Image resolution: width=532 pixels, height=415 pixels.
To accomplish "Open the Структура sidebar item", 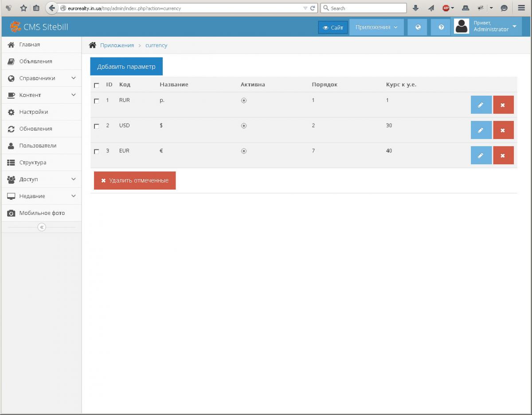I will coord(41,163).
